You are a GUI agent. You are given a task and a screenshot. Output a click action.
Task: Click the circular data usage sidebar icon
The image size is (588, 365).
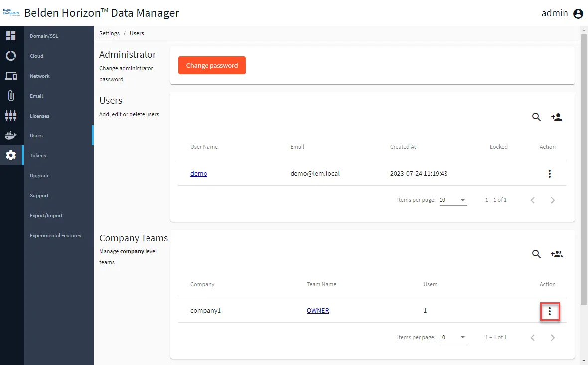click(11, 56)
